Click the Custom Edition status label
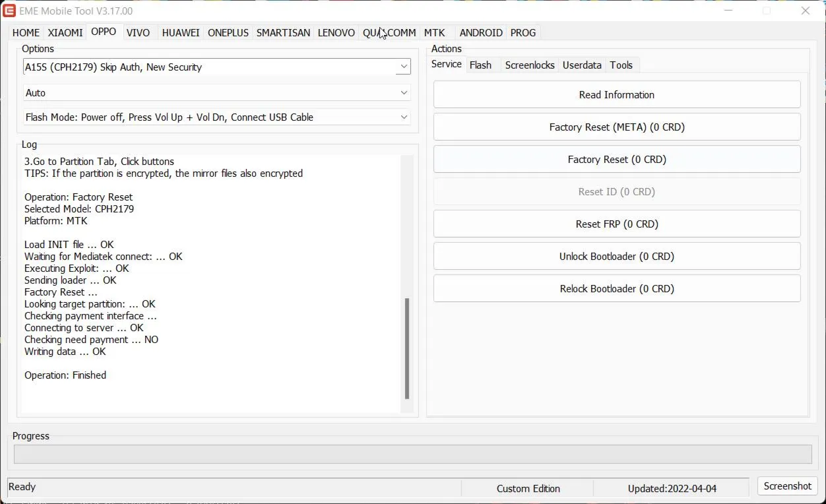Viewport: 826px width, 504px height. [528, 488]
